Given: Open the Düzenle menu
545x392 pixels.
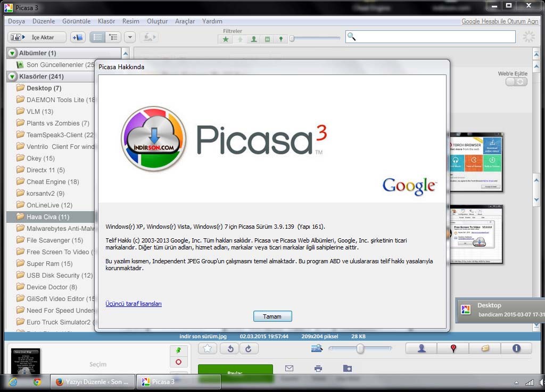Looking at the screenshot, I should 44,21.
